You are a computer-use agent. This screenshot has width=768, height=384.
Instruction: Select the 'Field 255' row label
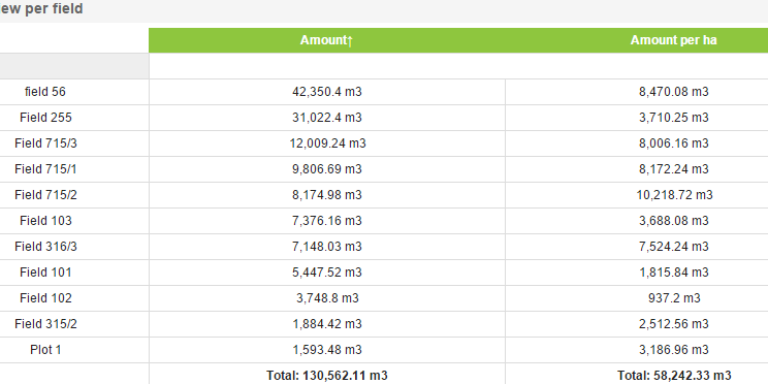[46, 118]
